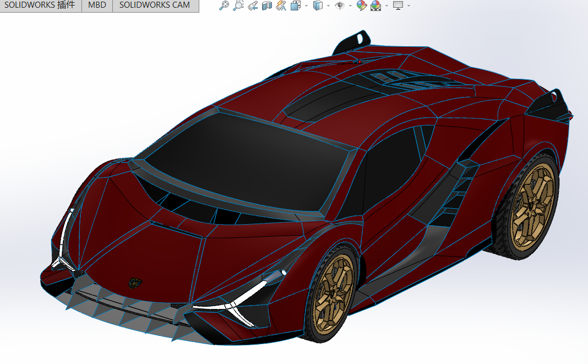
Task: Select the Zoom to Area tool
Action: (238, 6)
